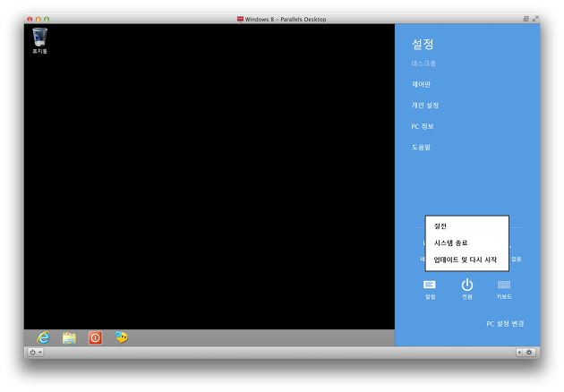This screenshot has height=392, width=564.
Task: Click Parallels gear settings icon
Action: [x=529, y=352]
